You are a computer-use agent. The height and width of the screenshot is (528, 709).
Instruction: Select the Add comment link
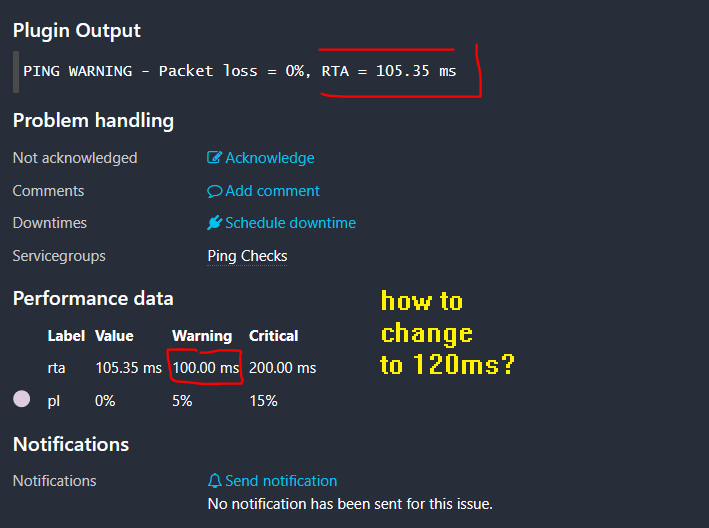click(273, 191)
